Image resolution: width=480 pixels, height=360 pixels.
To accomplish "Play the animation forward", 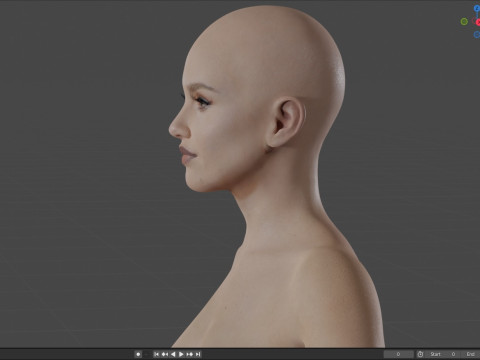I will (x=181, y=354).
